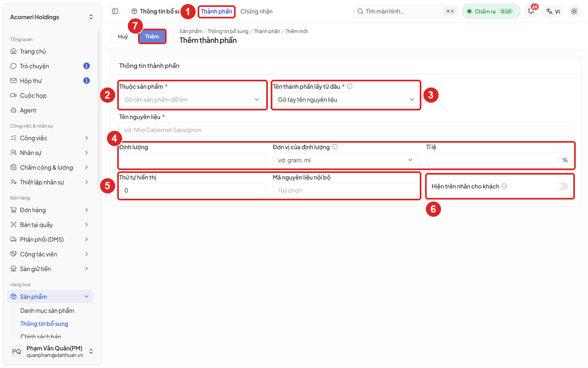588x368 pixels.
Task: Focus the Tìm màn hình search box
Action: coord(407,11)
